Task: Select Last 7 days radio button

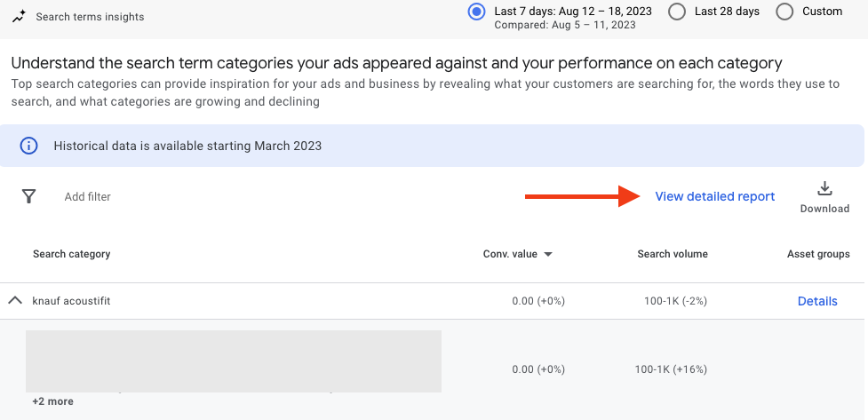Action: coord(477,12)
